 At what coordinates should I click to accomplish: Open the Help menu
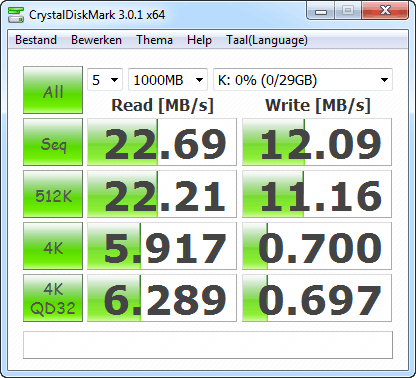point(199,40)
